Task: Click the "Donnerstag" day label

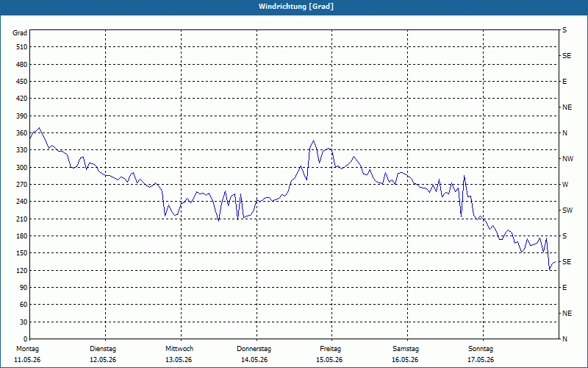Action: [x=254, y=349]
